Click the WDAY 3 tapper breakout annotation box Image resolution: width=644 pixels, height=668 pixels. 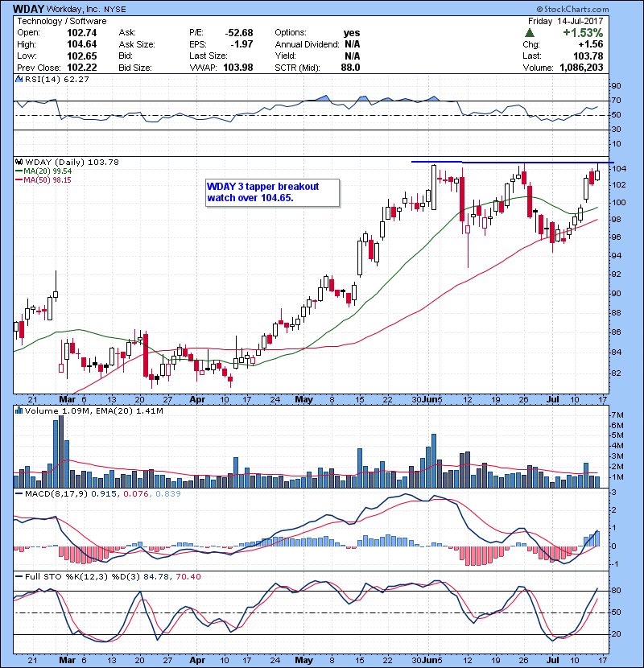(272, 193)
